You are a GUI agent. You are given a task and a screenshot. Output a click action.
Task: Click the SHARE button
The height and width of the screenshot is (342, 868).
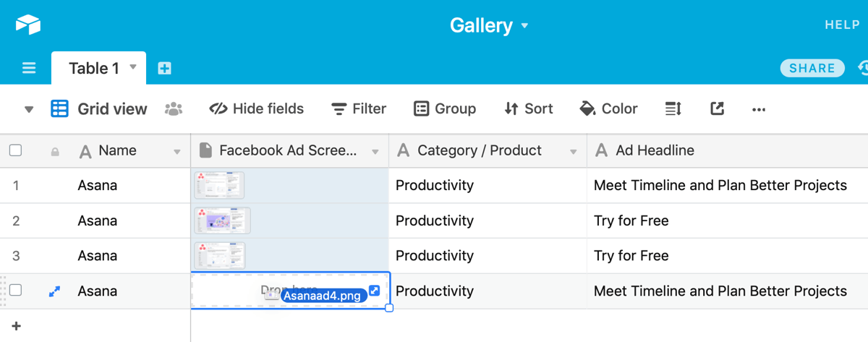(x=812, y=68)
